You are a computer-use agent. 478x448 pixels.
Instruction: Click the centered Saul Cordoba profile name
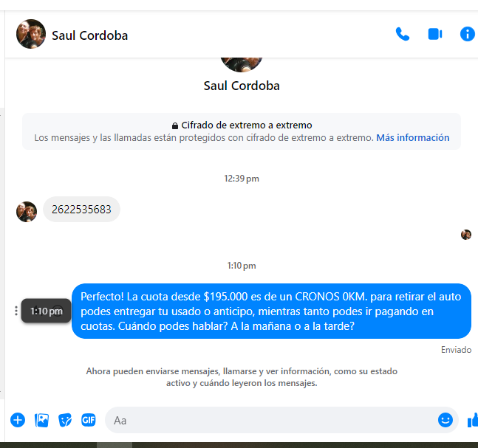[x=242, y=86]
